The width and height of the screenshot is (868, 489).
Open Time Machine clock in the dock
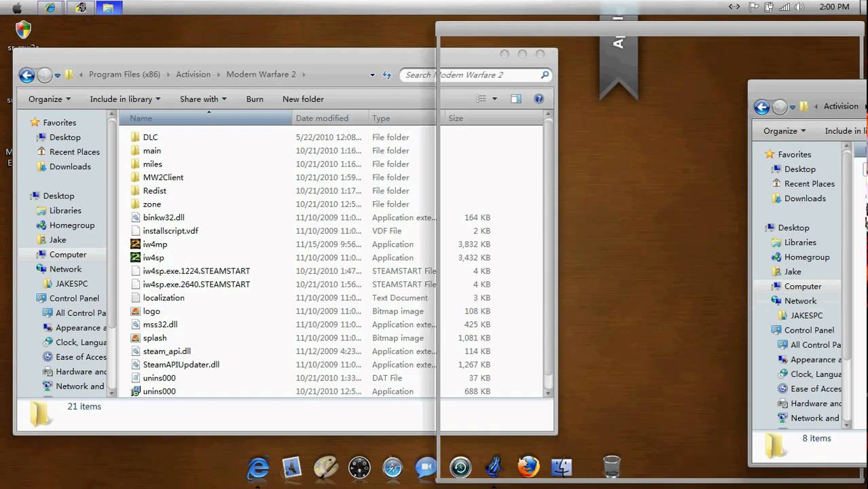[460, 467]
